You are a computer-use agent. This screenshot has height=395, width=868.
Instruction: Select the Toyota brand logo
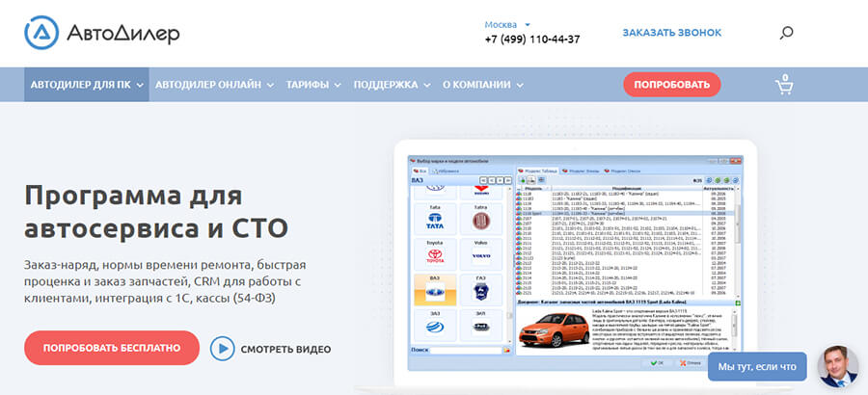coord(433,256)
